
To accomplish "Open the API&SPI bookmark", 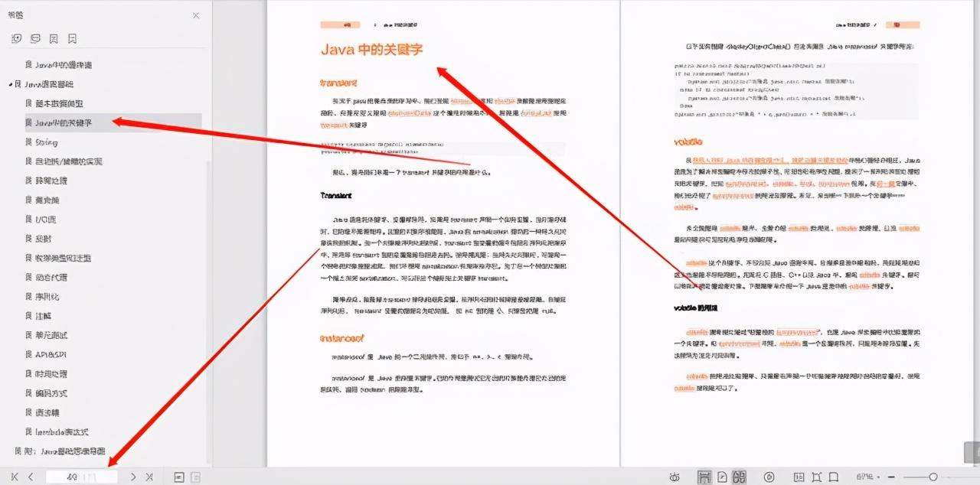I will [51, 354].
